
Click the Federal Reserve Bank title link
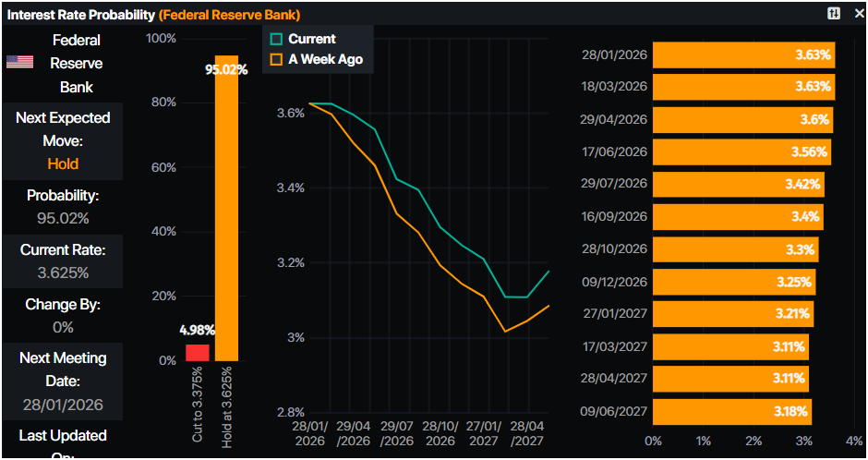(x=229, y=15)
